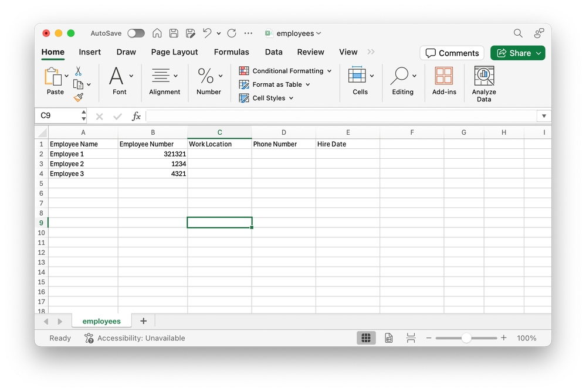Image resolution: width=586 pixels, height=392 pixels.
Task: Select the employees sheet tab
Action: click(x=101, y=321)
